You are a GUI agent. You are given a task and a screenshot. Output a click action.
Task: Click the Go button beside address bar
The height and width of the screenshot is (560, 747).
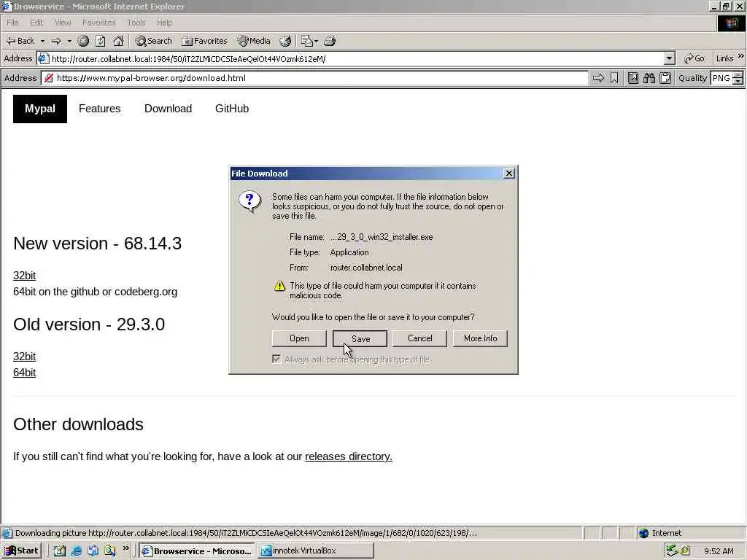coord(694,58)
